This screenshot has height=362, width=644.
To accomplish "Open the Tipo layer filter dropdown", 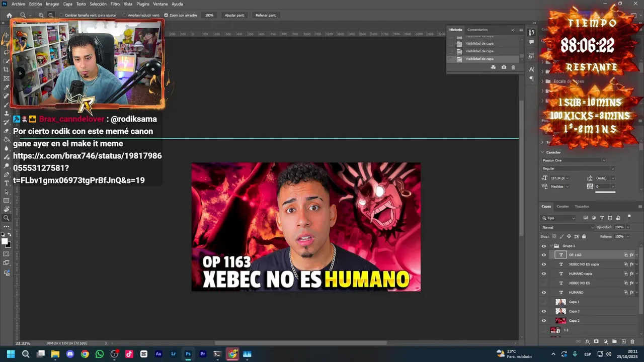I will tap(558, 218).
